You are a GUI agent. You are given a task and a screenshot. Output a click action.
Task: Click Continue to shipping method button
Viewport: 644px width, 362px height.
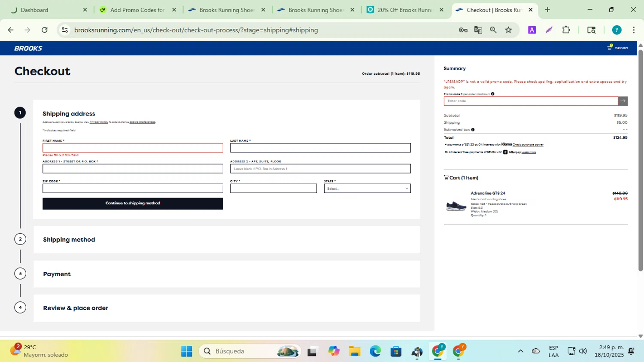pyautogui.click(x=133, y=204)
